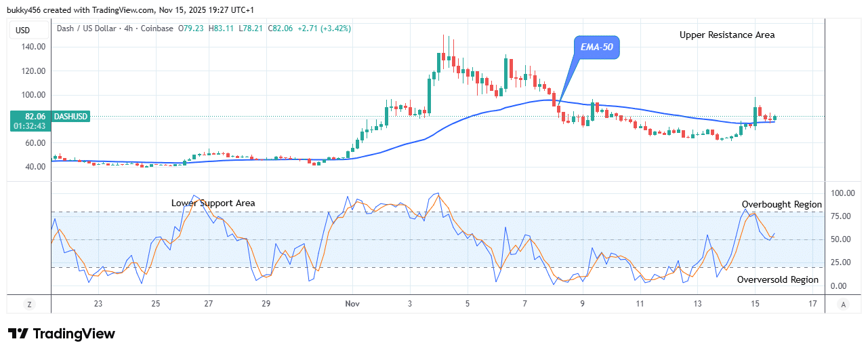Screen dimensions: 868x354
Task: Click the Lower Support Area text
Action: pyautogui.click(x=213, y=203)
